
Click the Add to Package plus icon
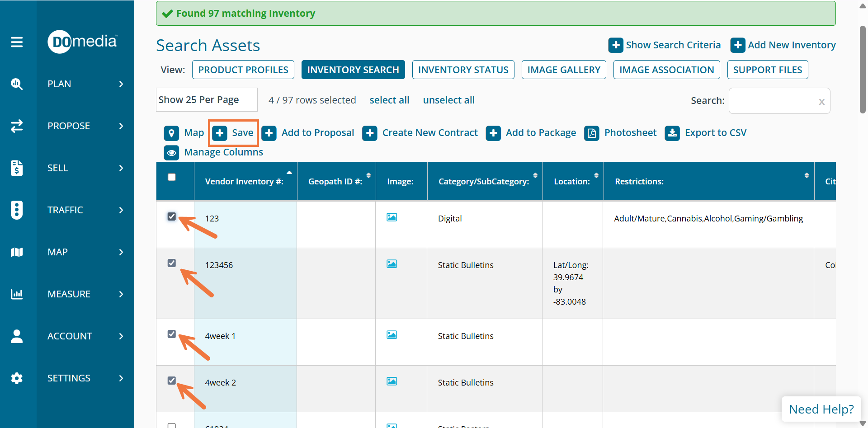tap(493, 133)
